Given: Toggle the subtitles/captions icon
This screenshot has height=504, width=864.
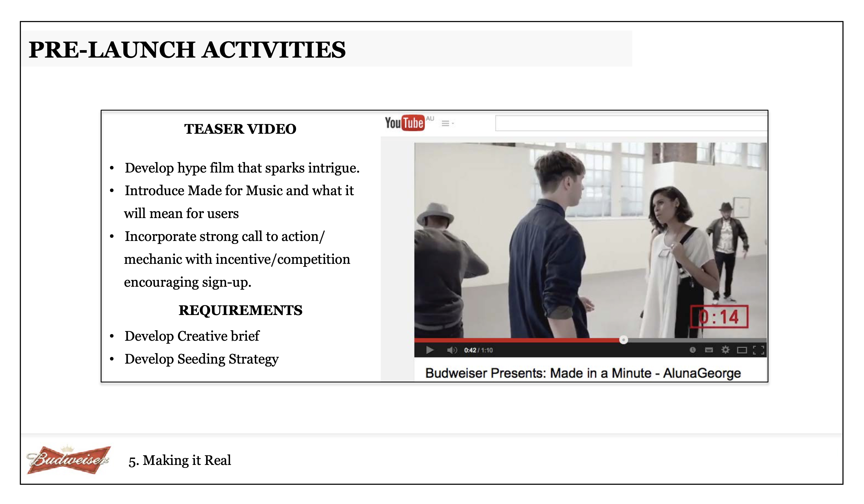Looking at the screenshot, I should 709,350.
